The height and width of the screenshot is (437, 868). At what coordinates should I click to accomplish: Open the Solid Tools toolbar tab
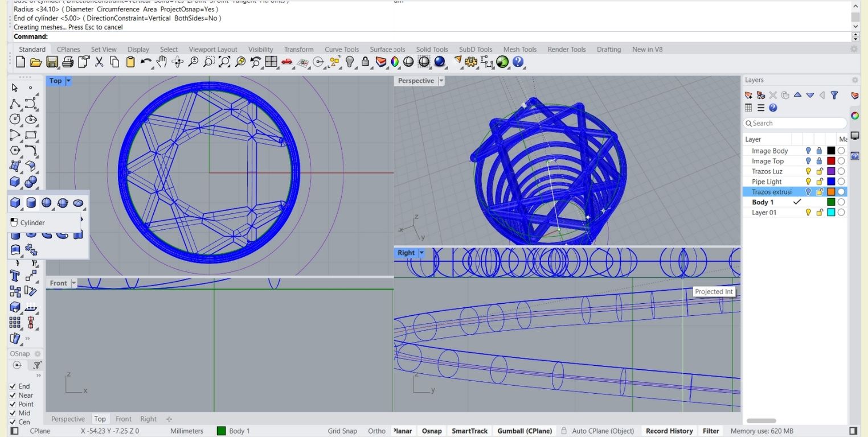[432, 50]
